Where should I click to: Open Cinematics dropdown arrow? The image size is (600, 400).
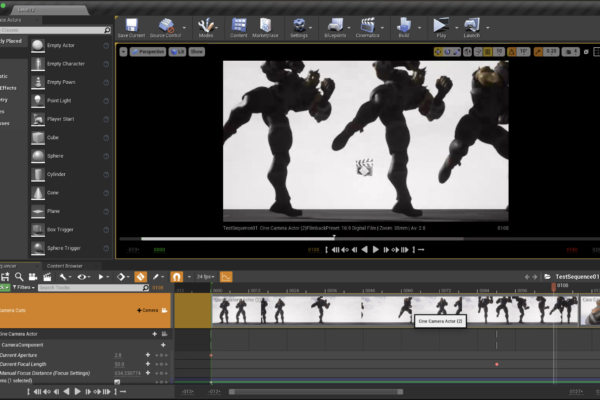(382, 28)
